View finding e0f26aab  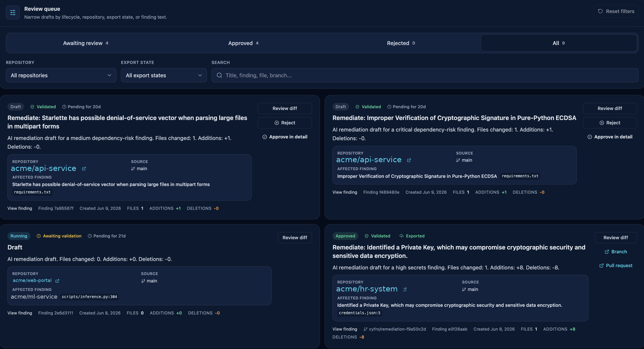tap(345, 329)
